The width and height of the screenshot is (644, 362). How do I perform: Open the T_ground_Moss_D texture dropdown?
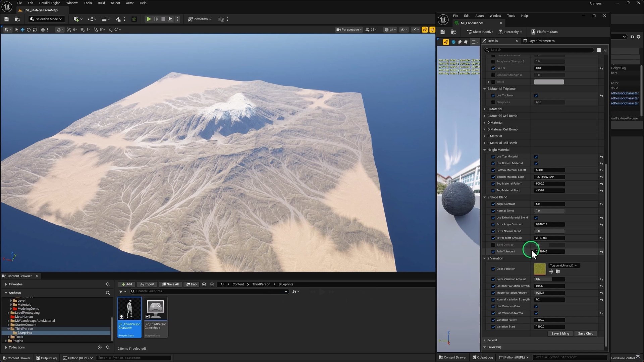click(x=563, y=265)
